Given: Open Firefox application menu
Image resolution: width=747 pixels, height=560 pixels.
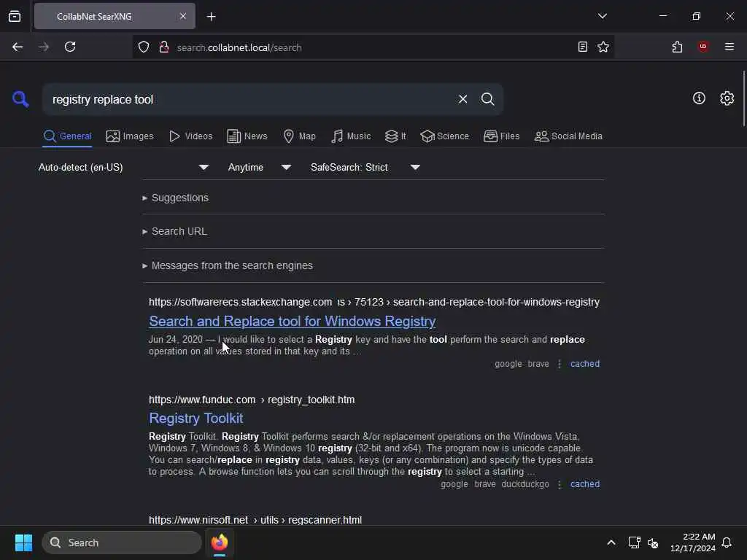Looking at the screenshot, I should (729, 47).
